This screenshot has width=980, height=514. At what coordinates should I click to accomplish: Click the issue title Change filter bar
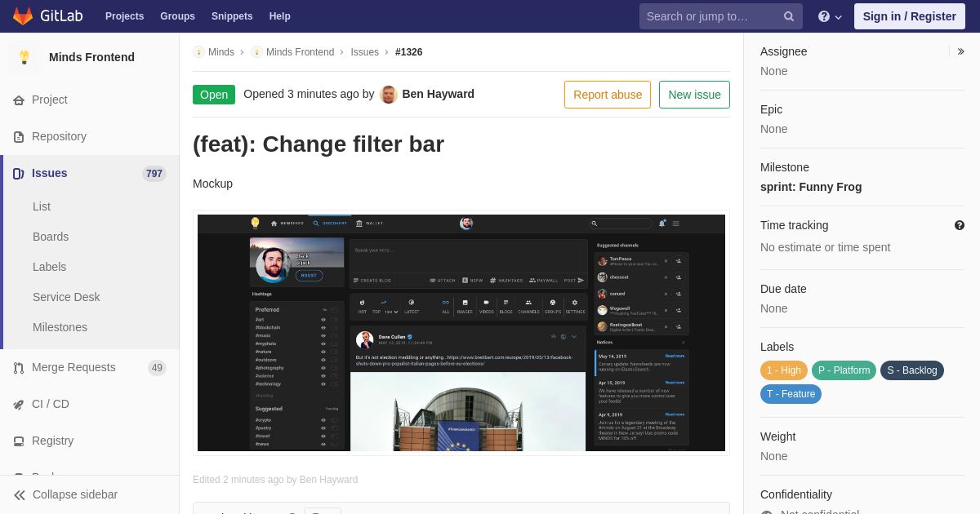pyautogui.click(x=318, y=144)
